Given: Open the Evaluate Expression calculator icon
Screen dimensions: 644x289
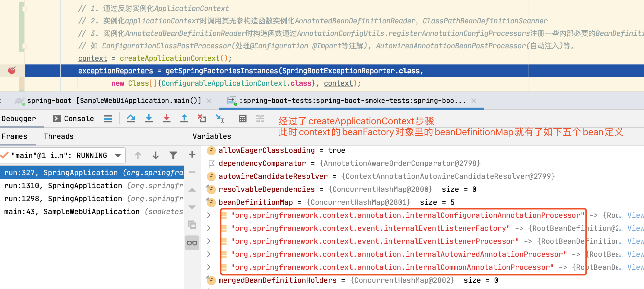Looking at the screenshot, I should [x=242, y=119].
